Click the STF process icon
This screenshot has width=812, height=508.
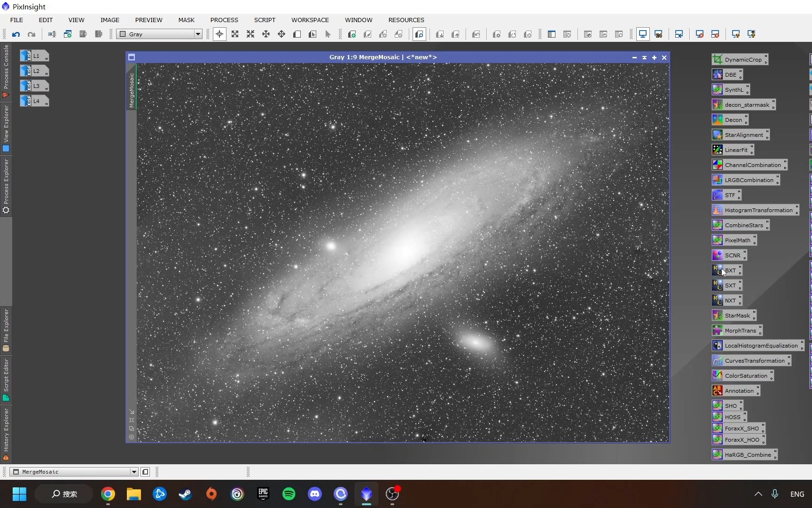[726, 195]
